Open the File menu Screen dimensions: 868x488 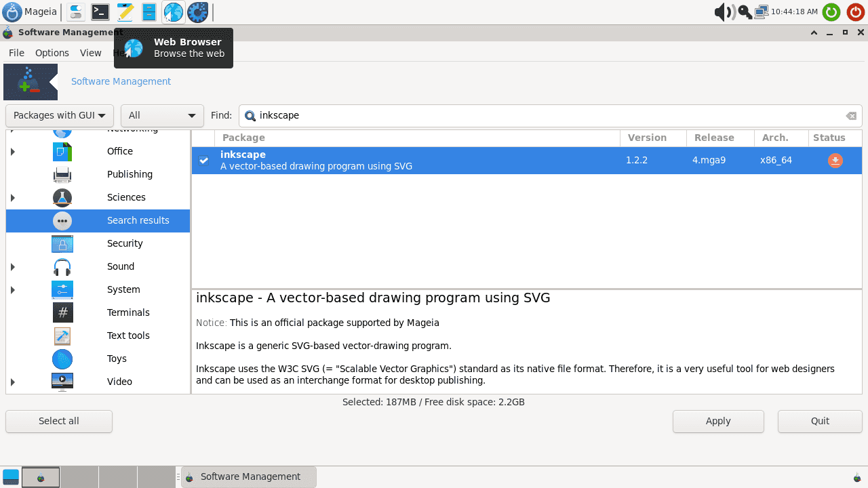click(x=16, y=53)
